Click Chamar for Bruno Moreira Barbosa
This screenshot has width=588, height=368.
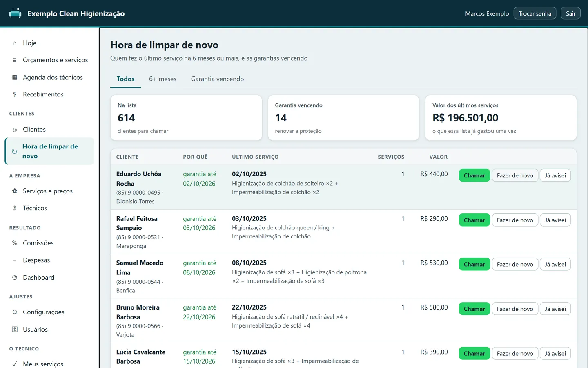click(474, 309)
